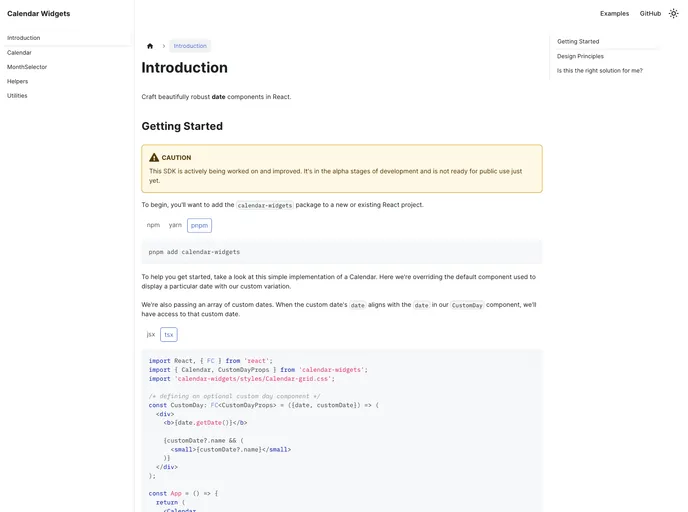The height and width of the screenshot is (512, 688).
Task: Jump to 'Is this the right solution' section
Action: coord(600,71)
